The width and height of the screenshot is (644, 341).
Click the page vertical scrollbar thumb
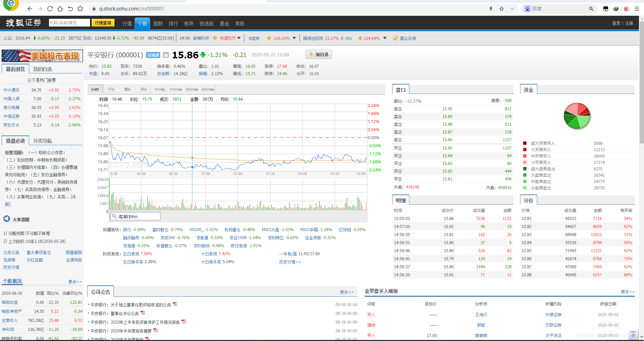[x=641, y=82]
